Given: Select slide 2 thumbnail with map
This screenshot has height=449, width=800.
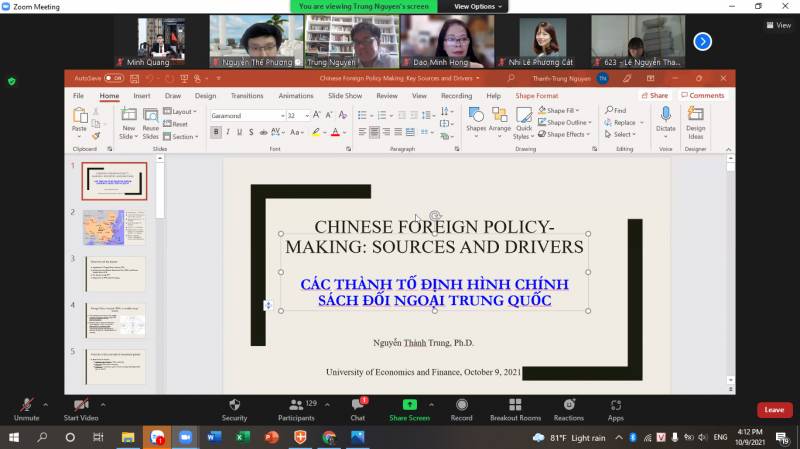Looking at the screenshot, I should [113, 227].
